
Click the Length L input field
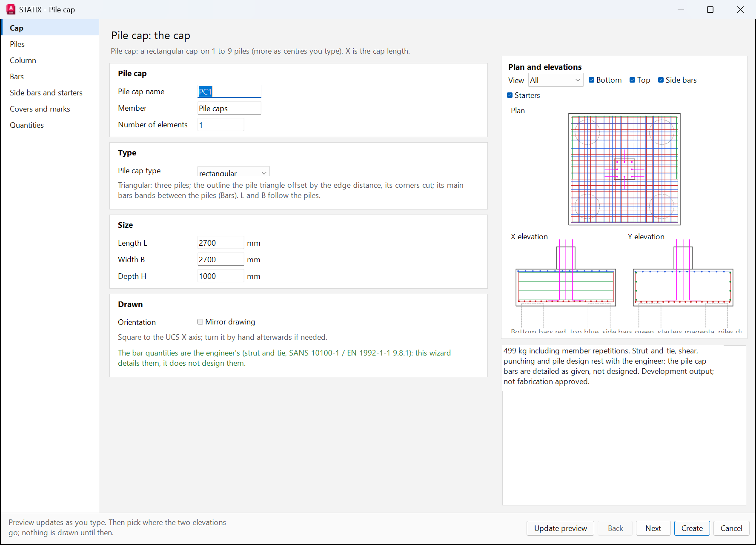[220, 243]
